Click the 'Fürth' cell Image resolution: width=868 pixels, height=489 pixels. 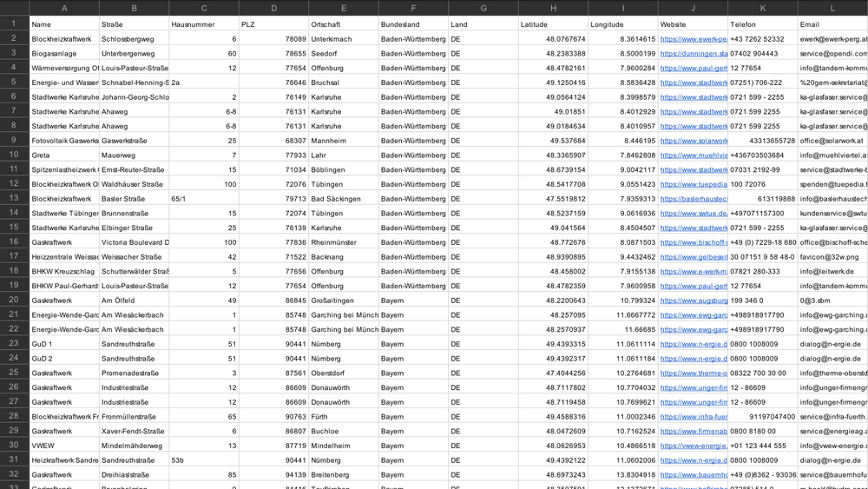tap(344, 416)
